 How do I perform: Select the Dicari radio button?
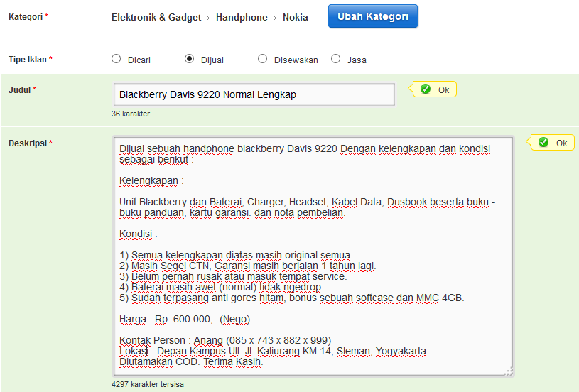[x=117, y=59]
